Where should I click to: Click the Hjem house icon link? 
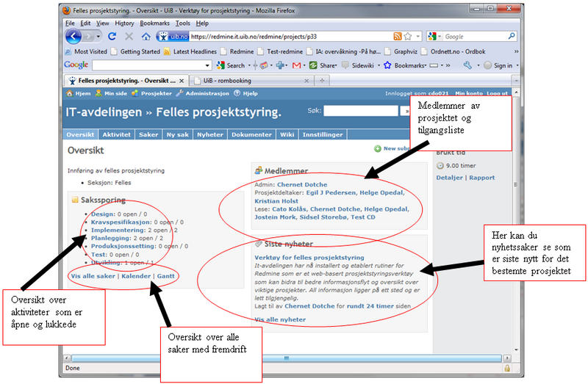(x=69, y=93)
